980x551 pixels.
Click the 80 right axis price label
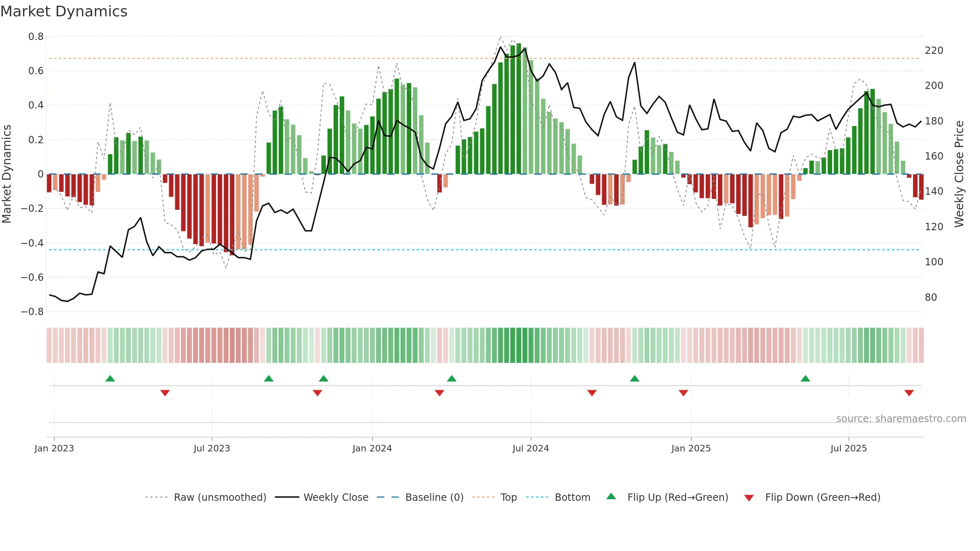931,298
